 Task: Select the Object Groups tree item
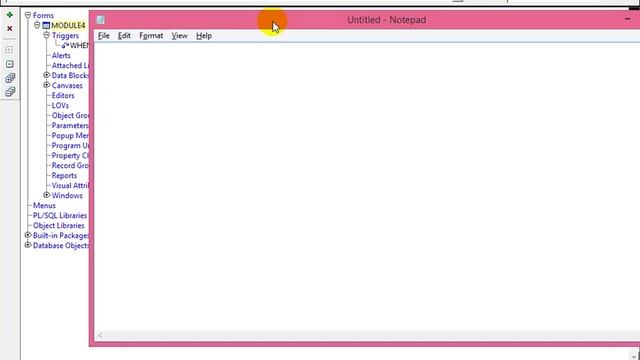pyautogui.click(x=70, y=116)
